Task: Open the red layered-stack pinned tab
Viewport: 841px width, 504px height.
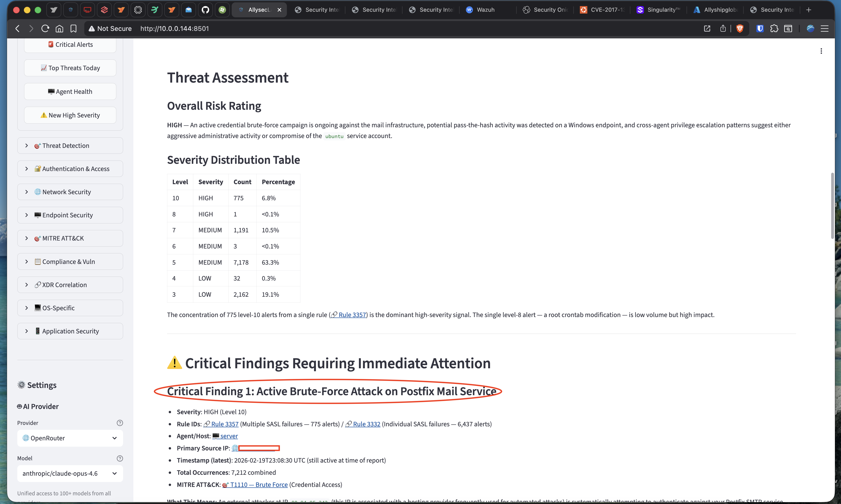Action: click(104, 10)
